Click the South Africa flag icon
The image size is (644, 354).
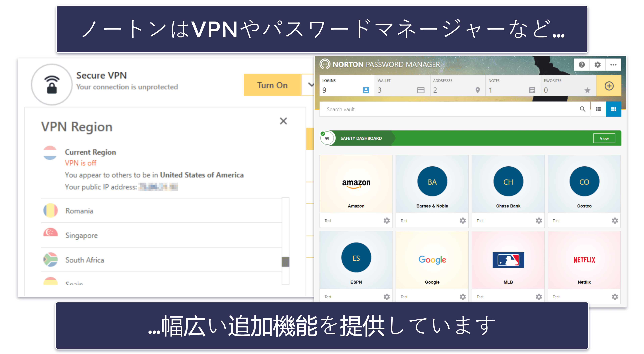50,259
